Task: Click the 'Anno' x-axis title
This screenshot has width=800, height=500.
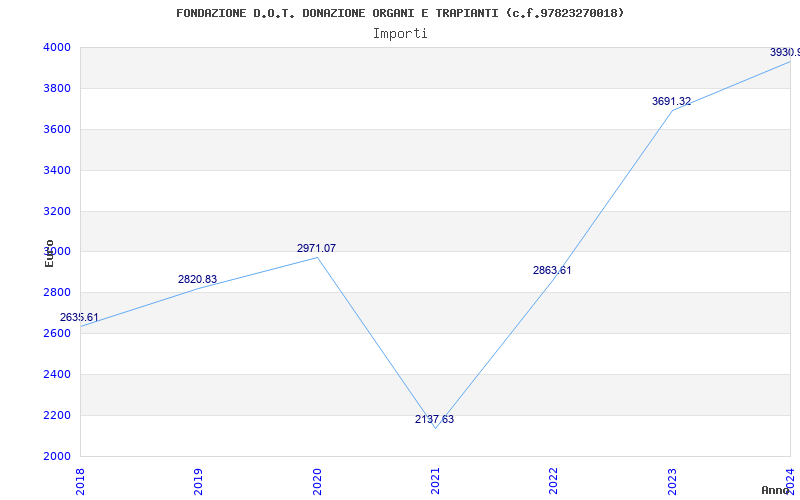Action: pyautogui.click(x=774, y=490)
